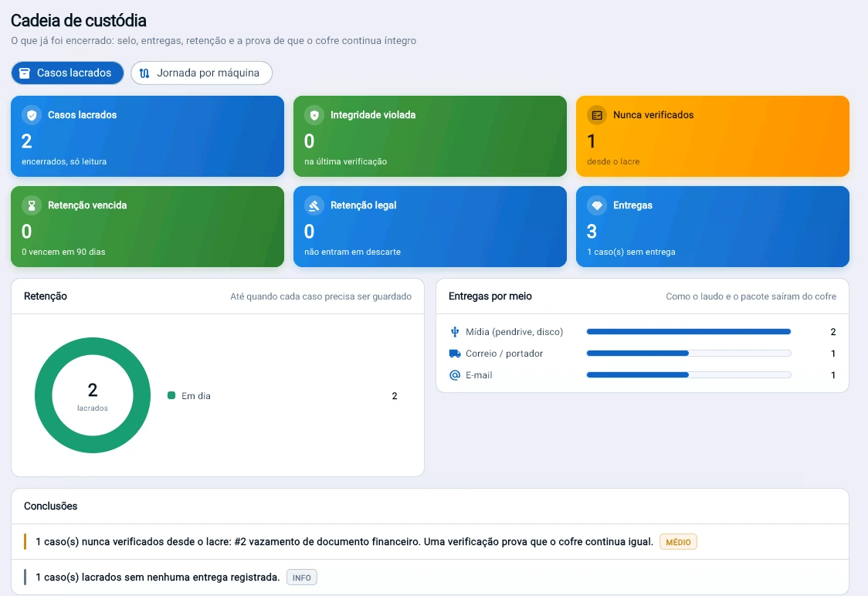Click the Cadeia de custódia page heading
Image resolution: width=868 pixels, height=596 pixels.
(79, 21)
